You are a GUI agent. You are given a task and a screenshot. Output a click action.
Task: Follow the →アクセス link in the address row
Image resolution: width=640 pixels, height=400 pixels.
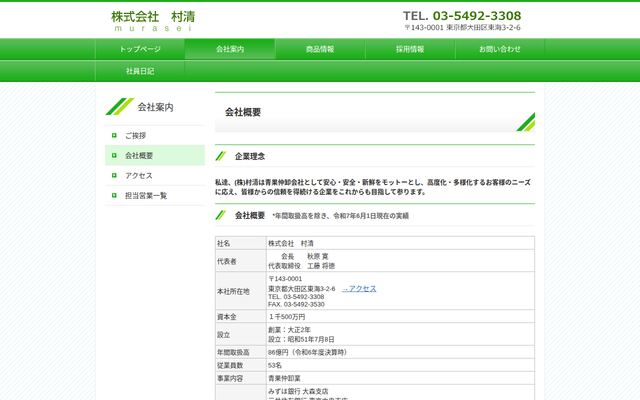point(359,289)
